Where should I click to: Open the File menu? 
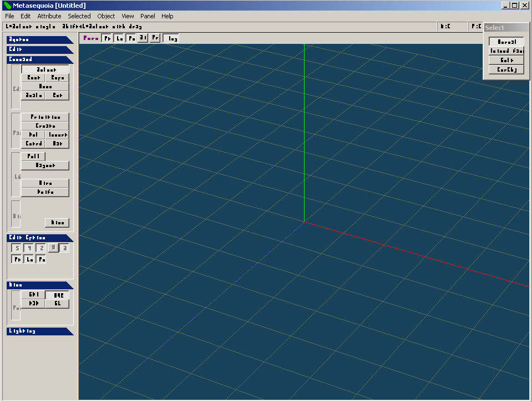(x=9, y=16)
